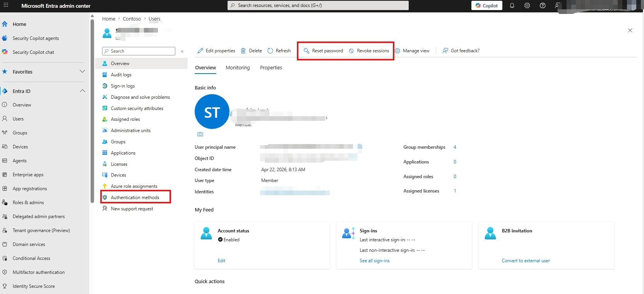The height and width of the screenshot is (294, 644).
Task: Click the Users breadcrumb link
Action: tap(154, 19)
